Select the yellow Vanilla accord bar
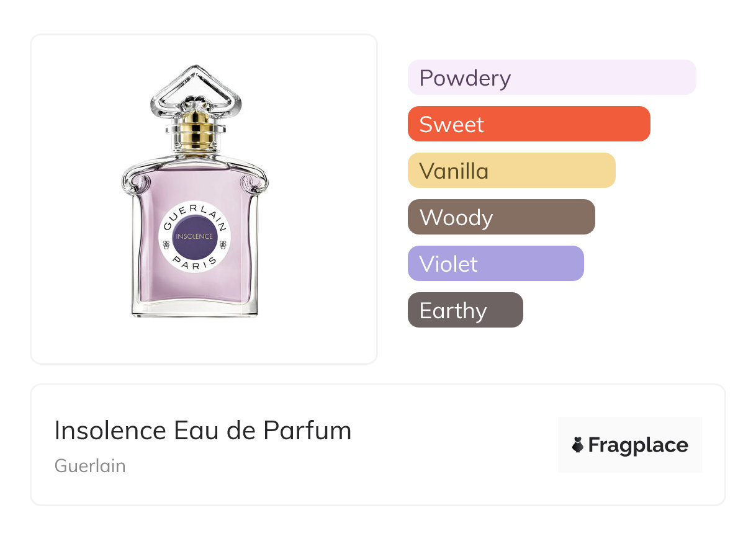 pyautogui.click(x=511, y=171)
